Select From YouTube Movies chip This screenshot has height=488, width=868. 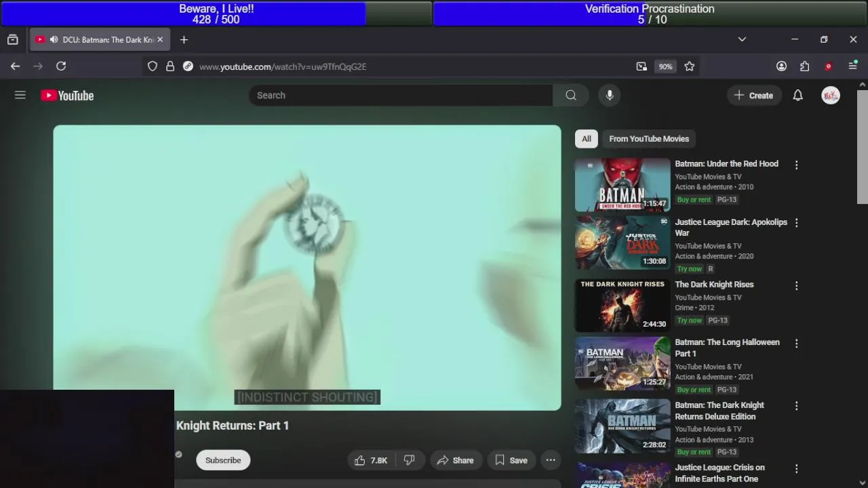(649, 139)
